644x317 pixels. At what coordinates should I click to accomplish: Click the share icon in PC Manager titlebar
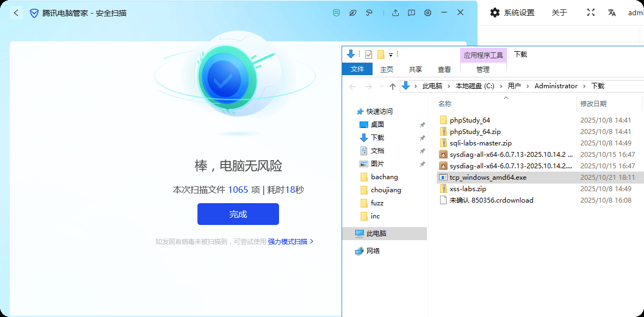click(395, 12)
